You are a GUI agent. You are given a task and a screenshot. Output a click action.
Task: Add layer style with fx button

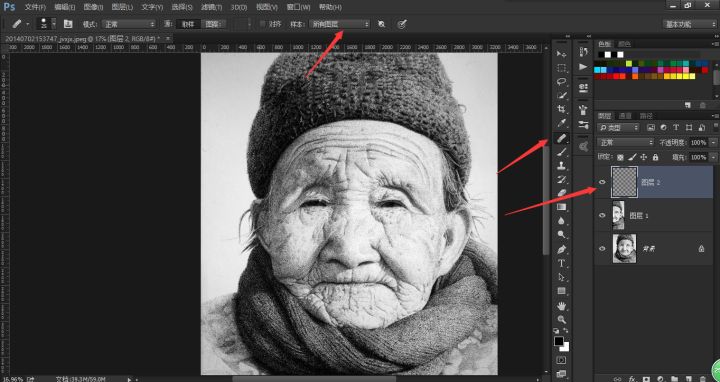[x=632, y=378]
